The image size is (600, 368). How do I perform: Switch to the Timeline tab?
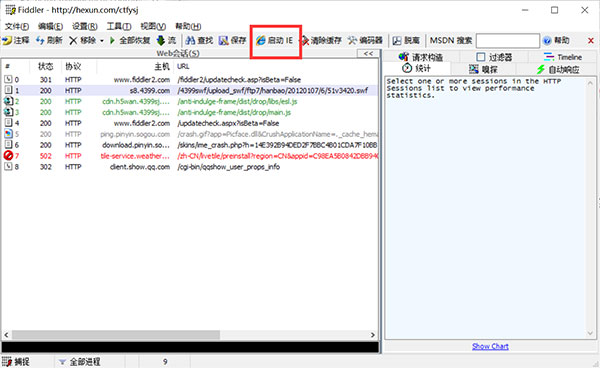pos(562,57)
